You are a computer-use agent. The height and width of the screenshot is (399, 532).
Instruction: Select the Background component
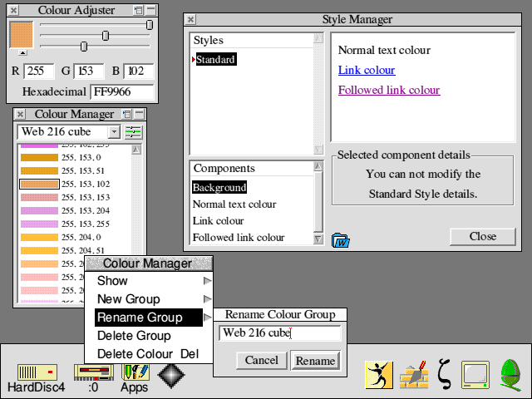[219, 187]
